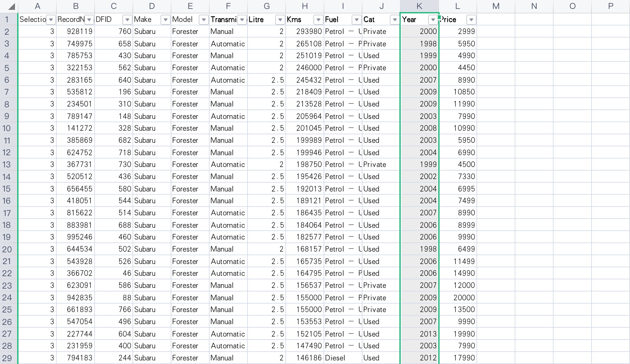
Task: Expand the Year column filter options
Action: pos(433,19)
